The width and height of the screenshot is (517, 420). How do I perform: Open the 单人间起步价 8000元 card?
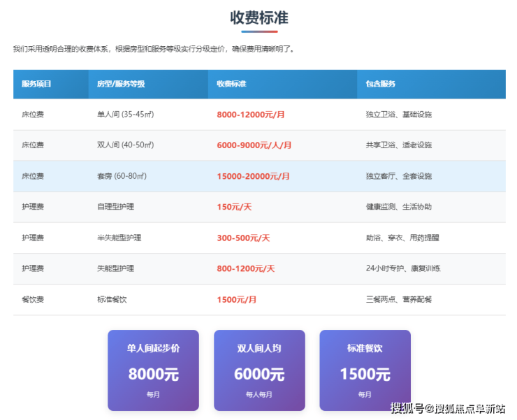(x=153, y=370)
